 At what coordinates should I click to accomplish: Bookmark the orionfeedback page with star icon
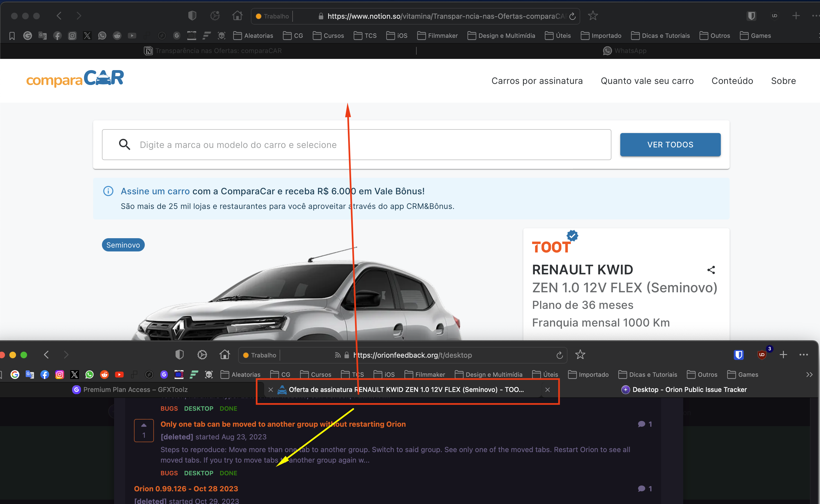580,355
